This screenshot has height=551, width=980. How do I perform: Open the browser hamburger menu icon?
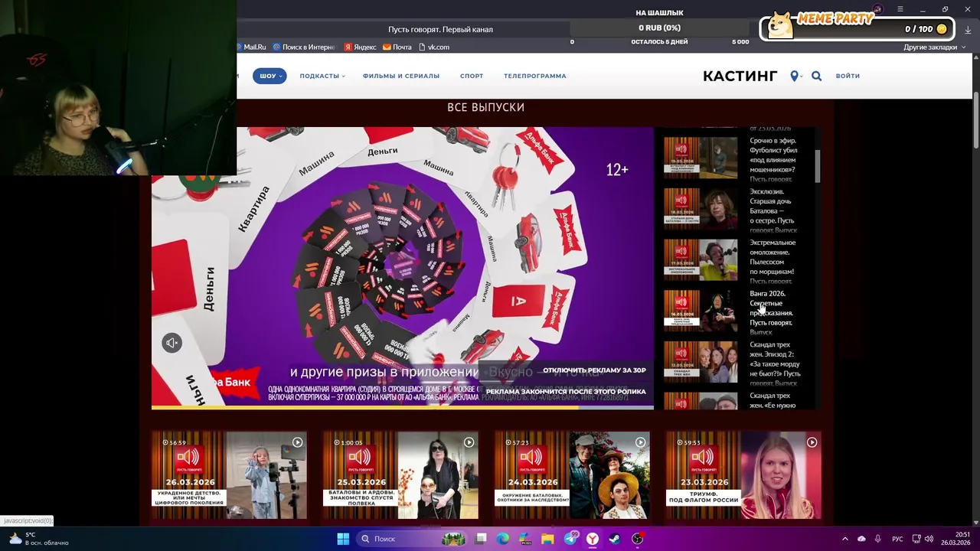click(900, 9)
